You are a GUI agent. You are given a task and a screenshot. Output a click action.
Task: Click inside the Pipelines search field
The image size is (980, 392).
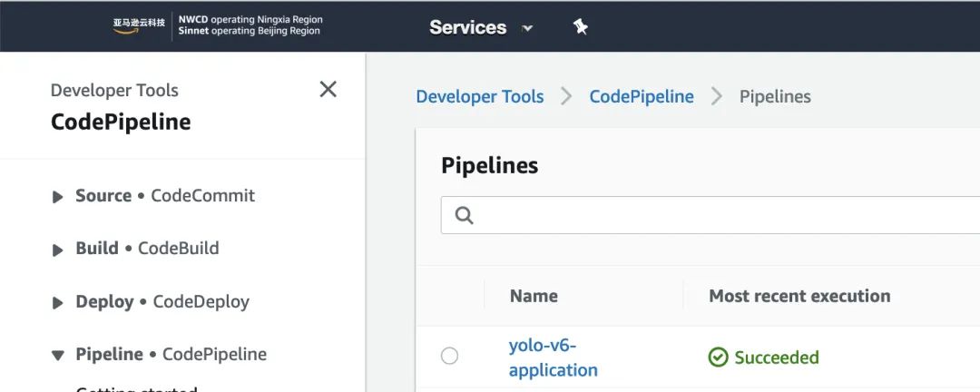click(708, 215)
